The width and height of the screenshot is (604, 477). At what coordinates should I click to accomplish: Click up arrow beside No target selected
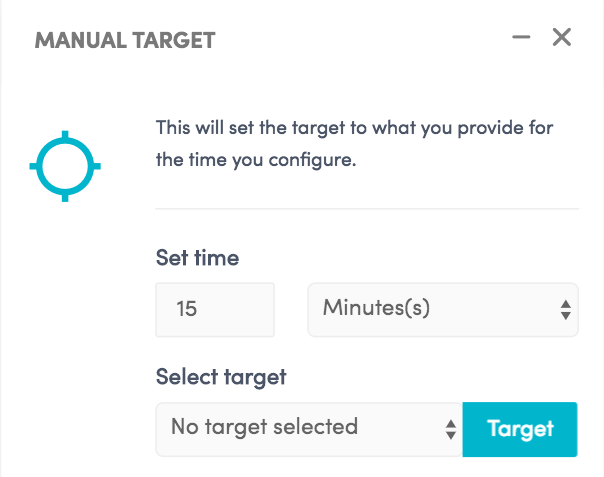[451, 424]
